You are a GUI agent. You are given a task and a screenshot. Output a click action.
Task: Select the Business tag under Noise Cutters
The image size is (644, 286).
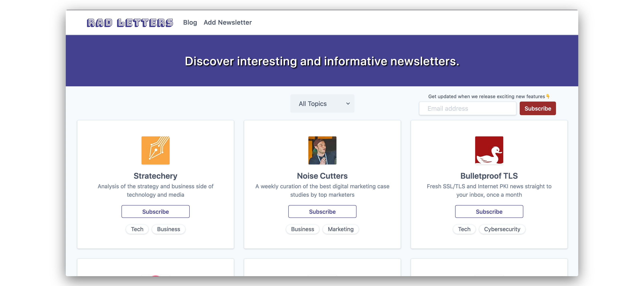(x=303, y=229)
